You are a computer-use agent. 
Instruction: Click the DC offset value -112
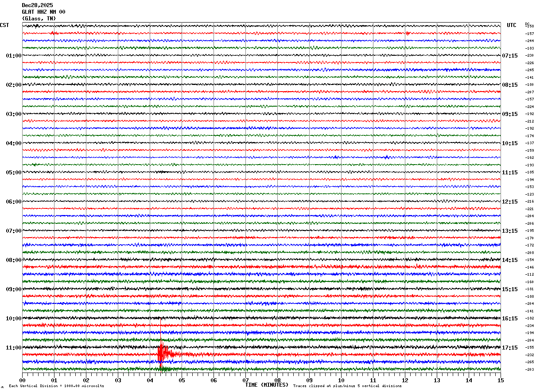(x=529, y=274)
